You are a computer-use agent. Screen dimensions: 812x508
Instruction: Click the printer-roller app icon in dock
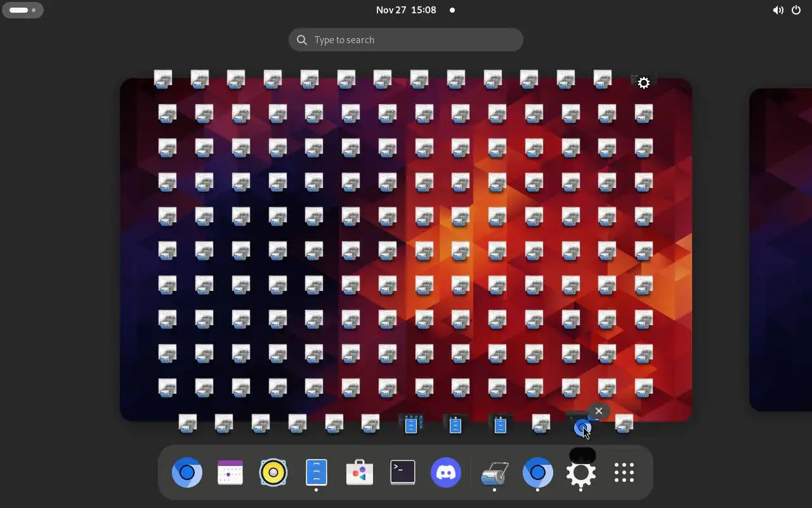point(495,473)
